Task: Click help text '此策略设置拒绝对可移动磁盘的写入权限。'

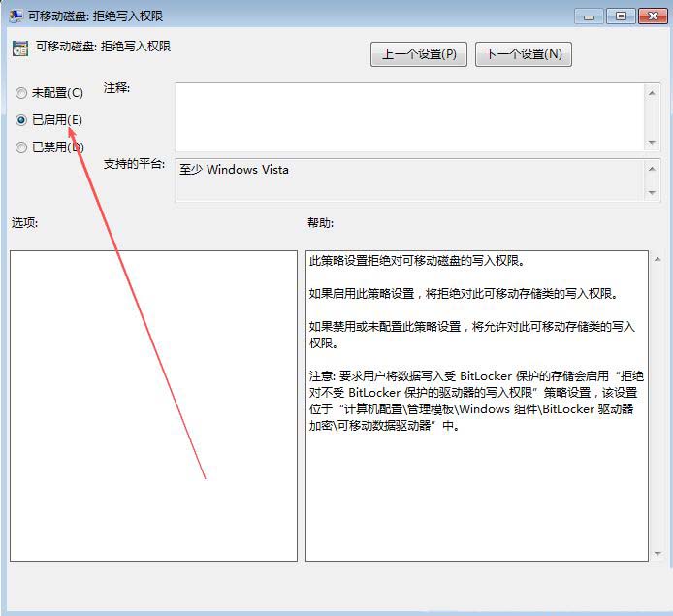Action: pos(417,261)
